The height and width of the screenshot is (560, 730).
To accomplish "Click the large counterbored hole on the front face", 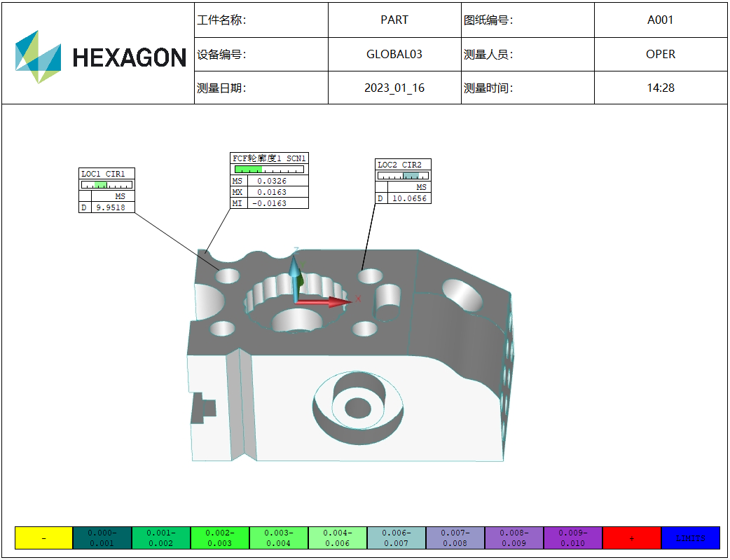I will tap(357, 407).
